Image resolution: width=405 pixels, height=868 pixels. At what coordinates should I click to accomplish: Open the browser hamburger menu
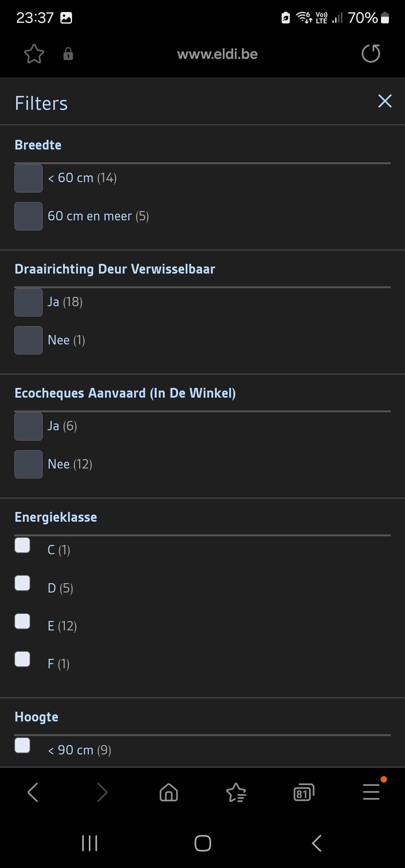(x=372, y=792)
